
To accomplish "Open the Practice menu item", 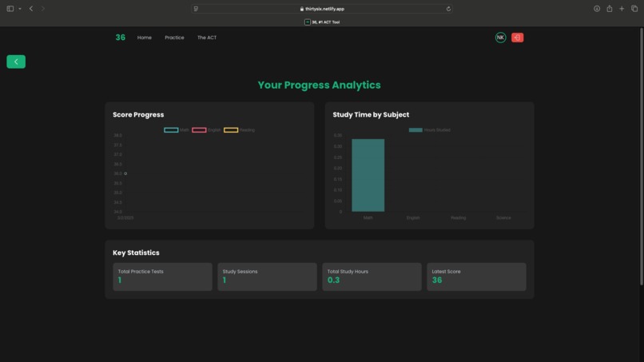I will coord(174,38).
